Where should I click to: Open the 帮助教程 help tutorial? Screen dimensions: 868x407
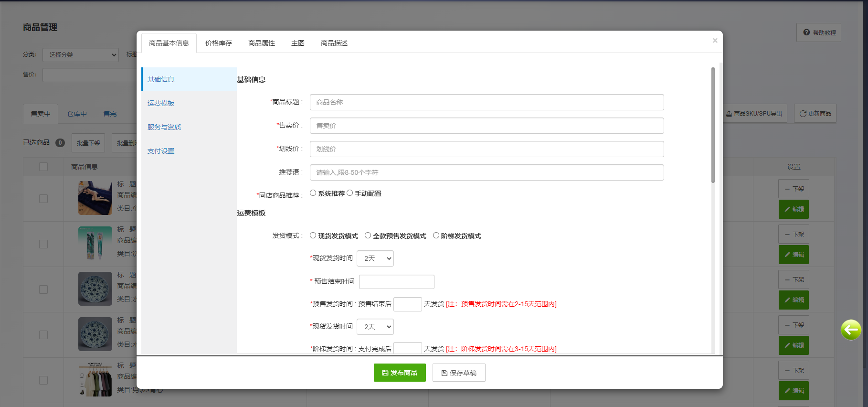click(x=818, y=32)
